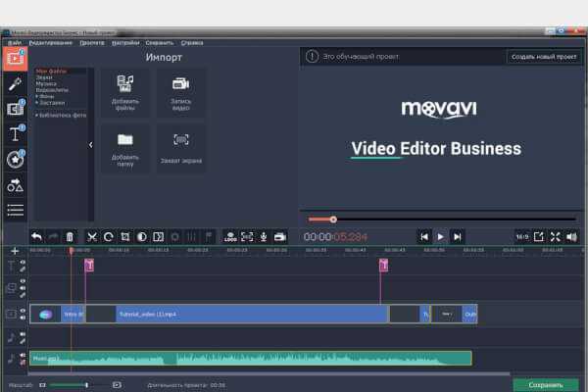
Task: Click the Запись видео button
Action: click(181, 93)
